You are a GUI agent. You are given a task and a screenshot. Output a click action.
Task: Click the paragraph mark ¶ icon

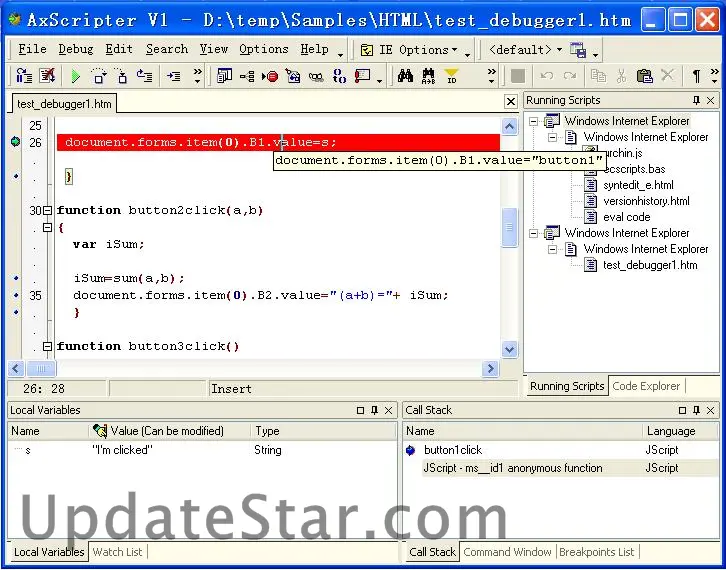tap(696, 76)
